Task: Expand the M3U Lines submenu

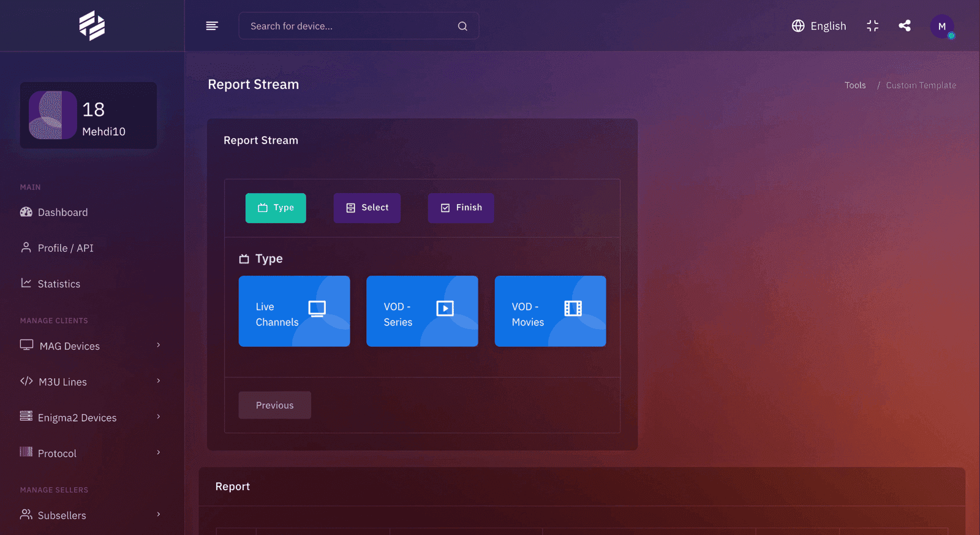Action: click(158, 381)
